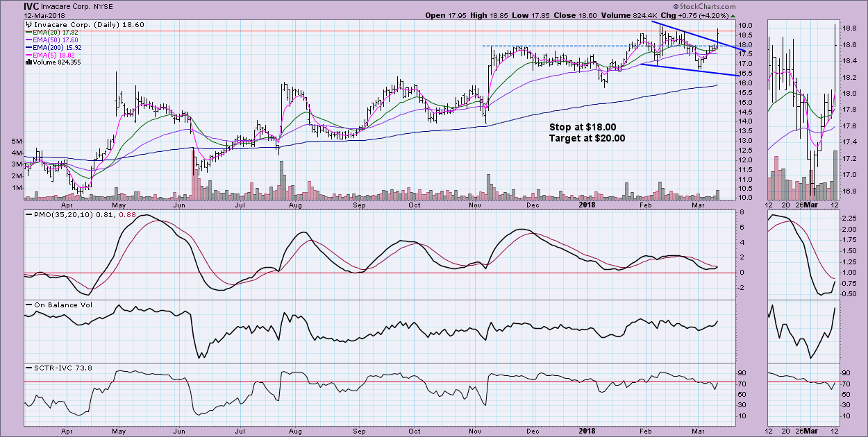Click the Target at $20.00 annotation
868x437 pixels.
587,138
